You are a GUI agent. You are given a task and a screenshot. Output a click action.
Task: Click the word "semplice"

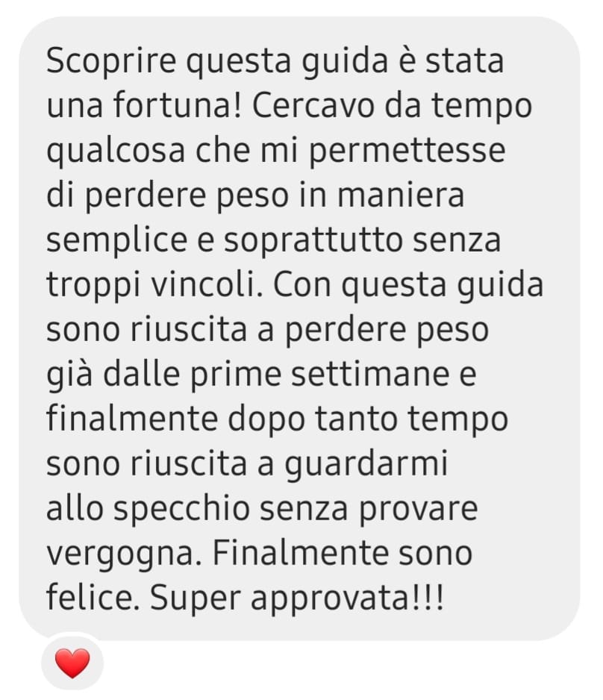[116, 240]
